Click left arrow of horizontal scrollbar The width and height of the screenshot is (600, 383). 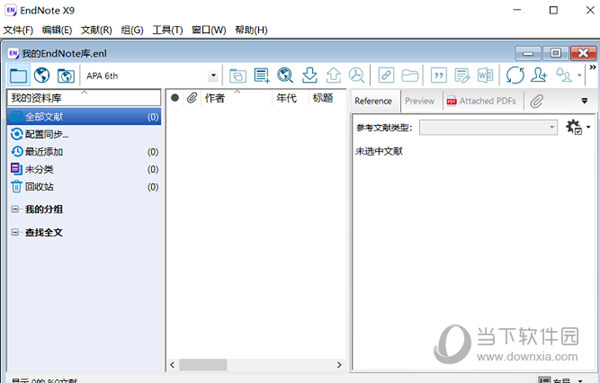tap(173, 365)
